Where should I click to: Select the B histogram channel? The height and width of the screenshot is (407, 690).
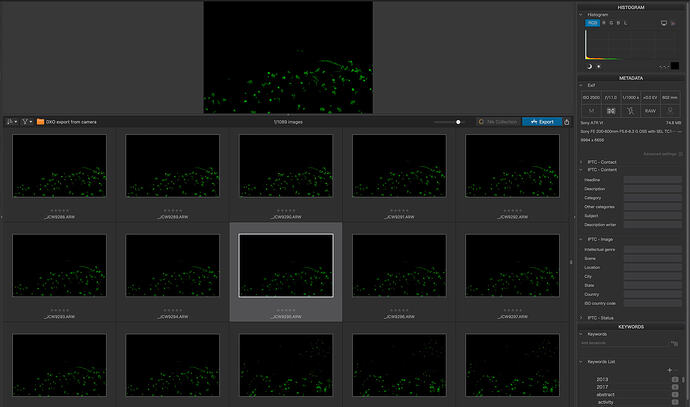click(618, 23)
